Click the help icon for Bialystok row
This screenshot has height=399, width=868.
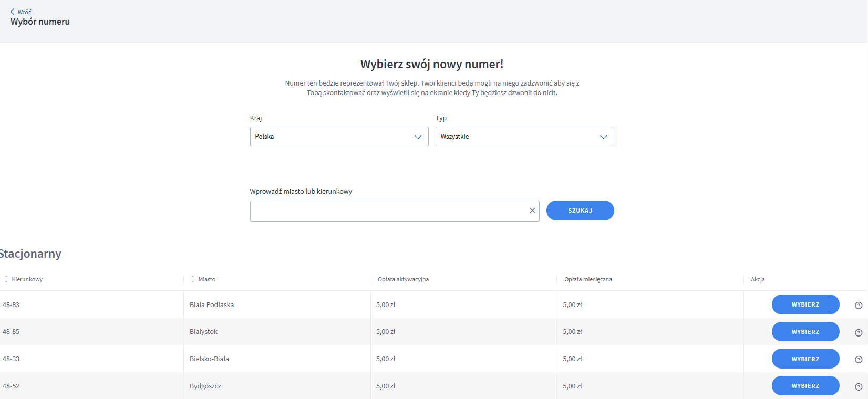coord(859,332)
